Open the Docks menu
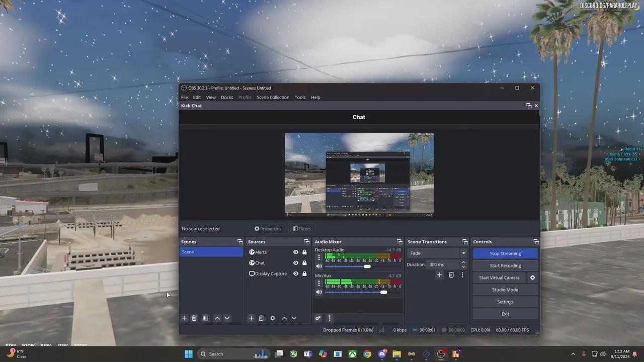Viewport: 644px width, 362px height. click(x=227, y=98)
